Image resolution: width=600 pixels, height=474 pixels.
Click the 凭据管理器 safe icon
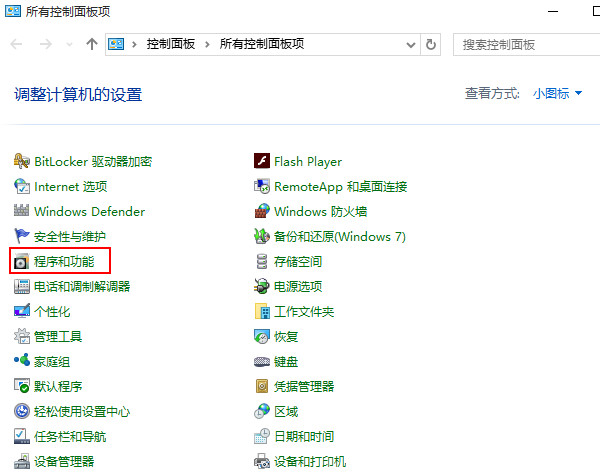click(x=262, y=386)
